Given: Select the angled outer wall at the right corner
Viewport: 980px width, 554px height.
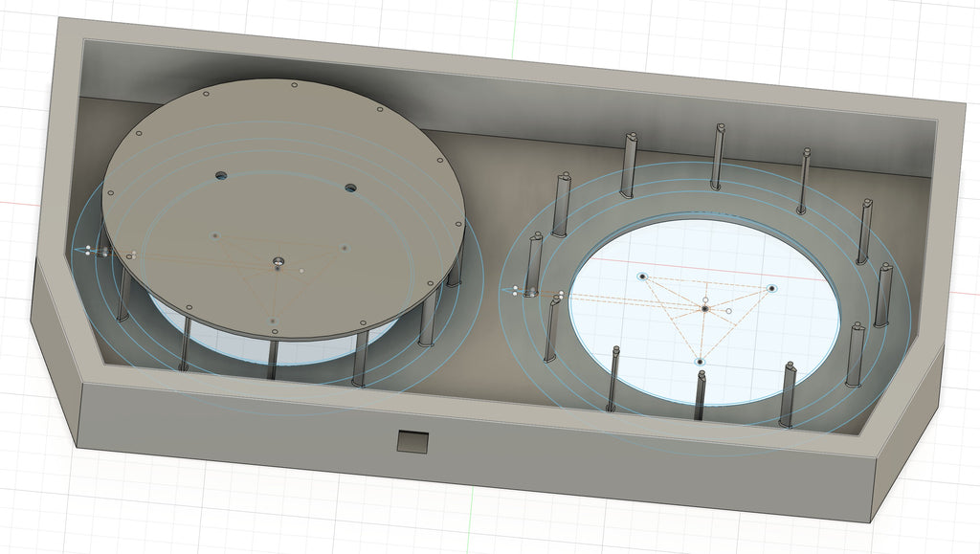Looking at the screenshot, I should [910, 437].
